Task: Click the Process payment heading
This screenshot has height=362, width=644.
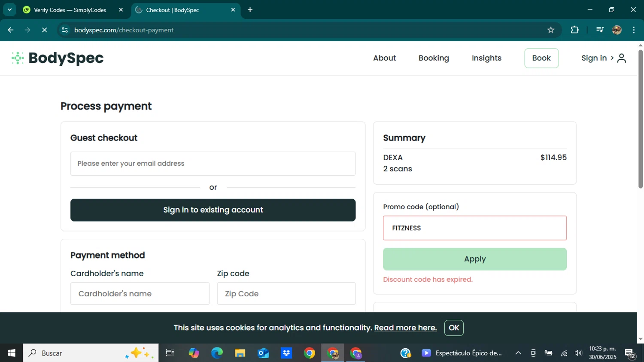Action: [x=106, y=106]
